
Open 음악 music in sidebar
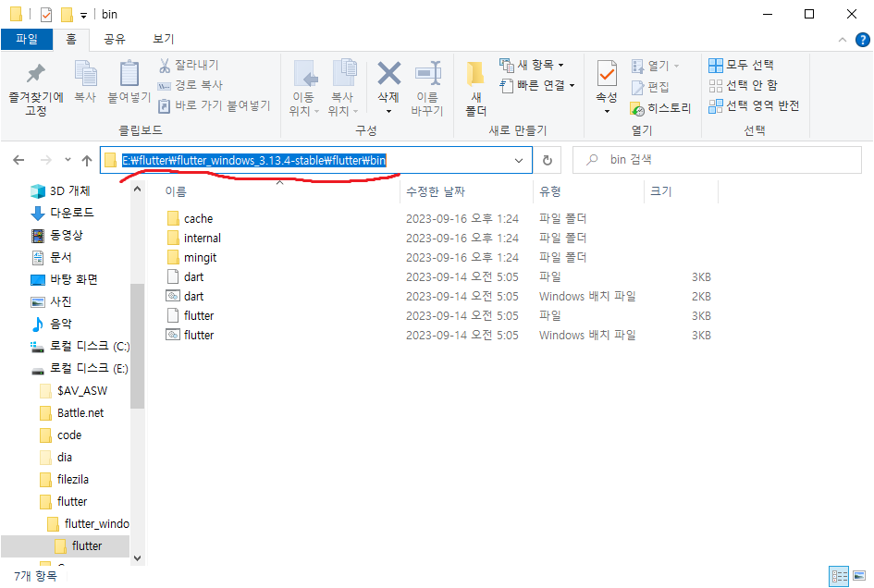click(x=51, y=324)
